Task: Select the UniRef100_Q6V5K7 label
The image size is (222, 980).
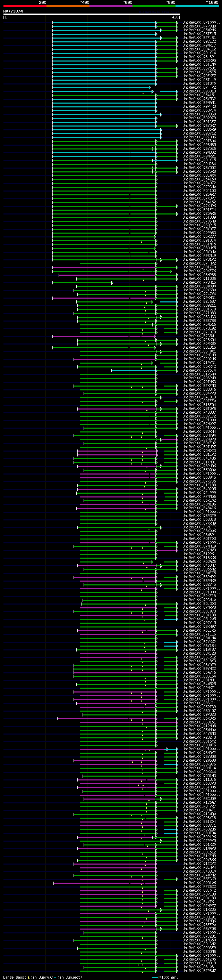Action: 199,125
